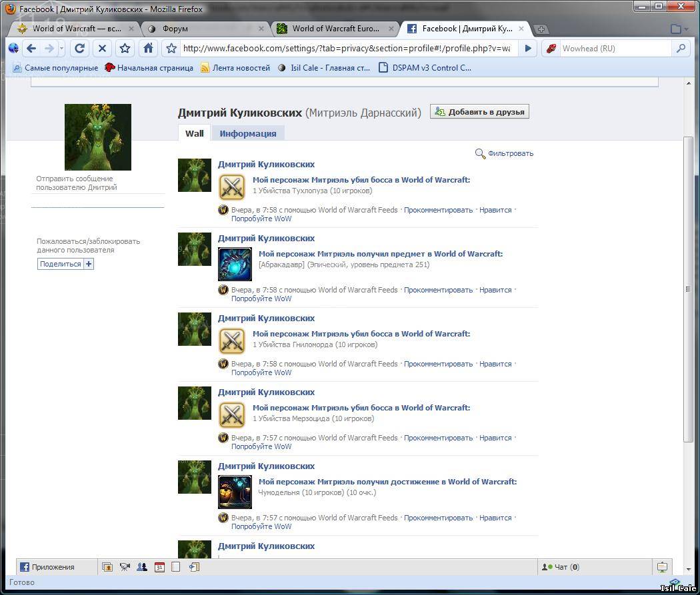Click the plus next to Поделиться
Screen dimensions: 700x595
coord(89,264)
